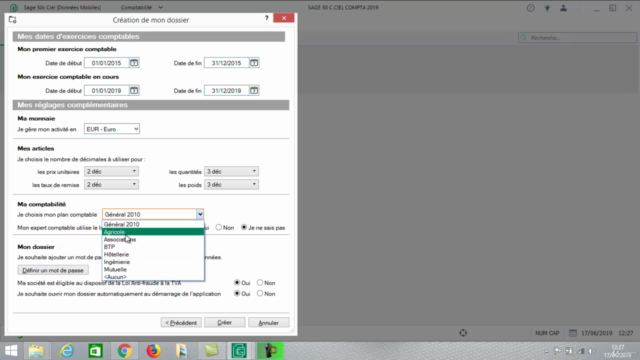
Task: Select 'Je ne sais pas' radio option
Action: (x=244, y=227)
